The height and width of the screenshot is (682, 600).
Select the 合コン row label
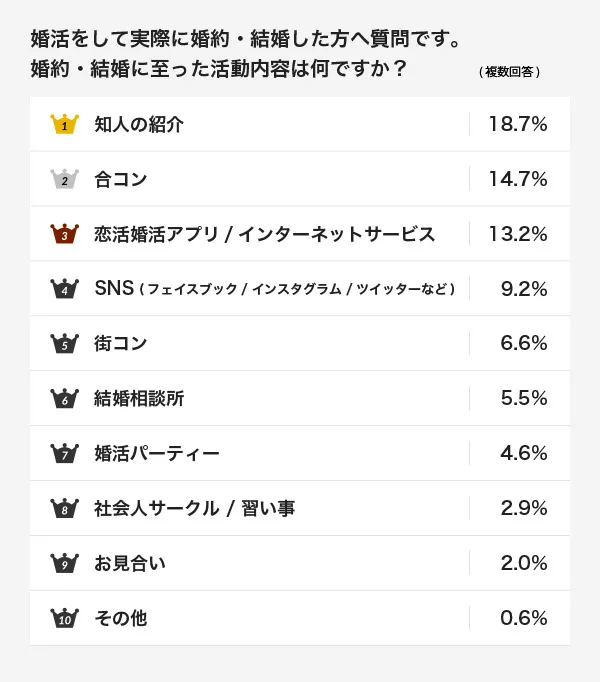[121, 179]
